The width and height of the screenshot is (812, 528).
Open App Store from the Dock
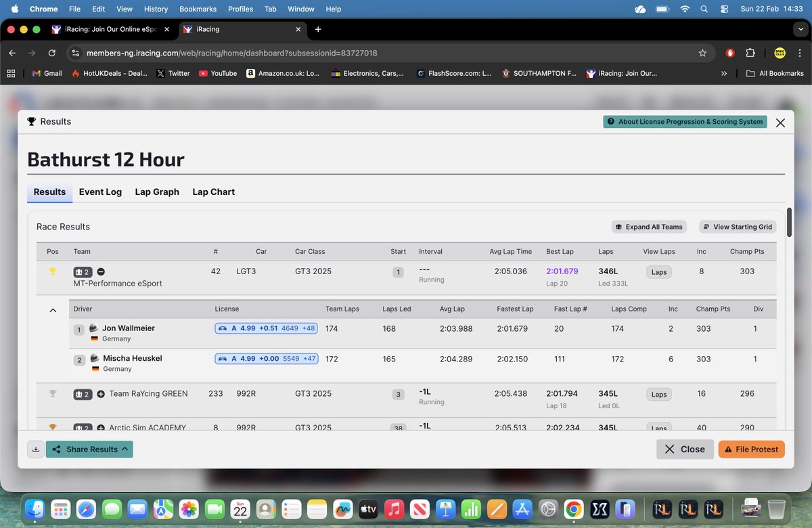(522, 508)
